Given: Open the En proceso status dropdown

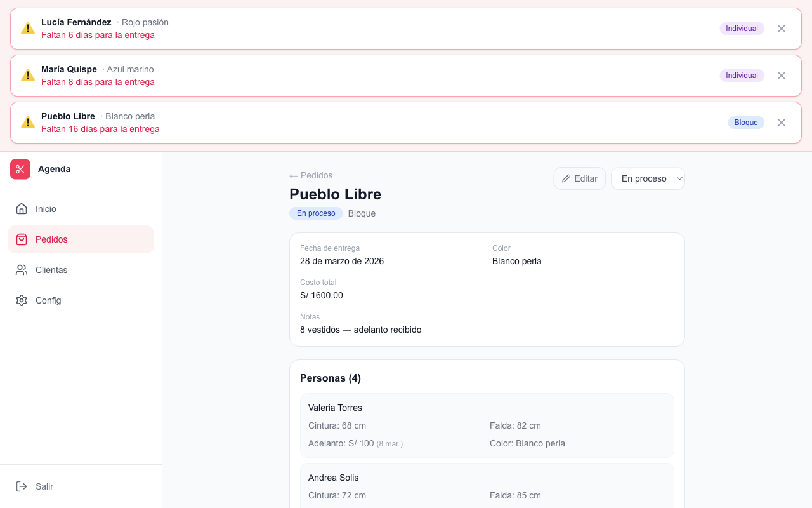Looking at the screenshot, I should coord(648,178).
